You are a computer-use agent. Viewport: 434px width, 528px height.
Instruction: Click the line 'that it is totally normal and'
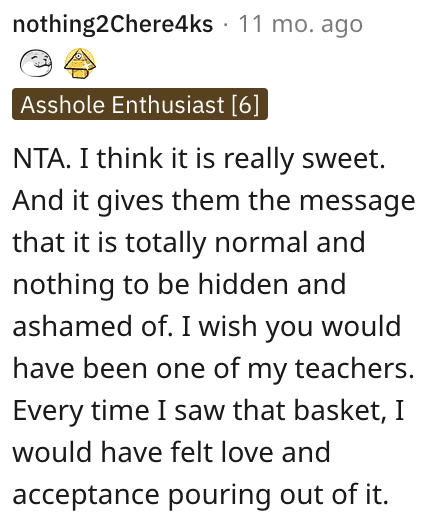click(189, 243)
